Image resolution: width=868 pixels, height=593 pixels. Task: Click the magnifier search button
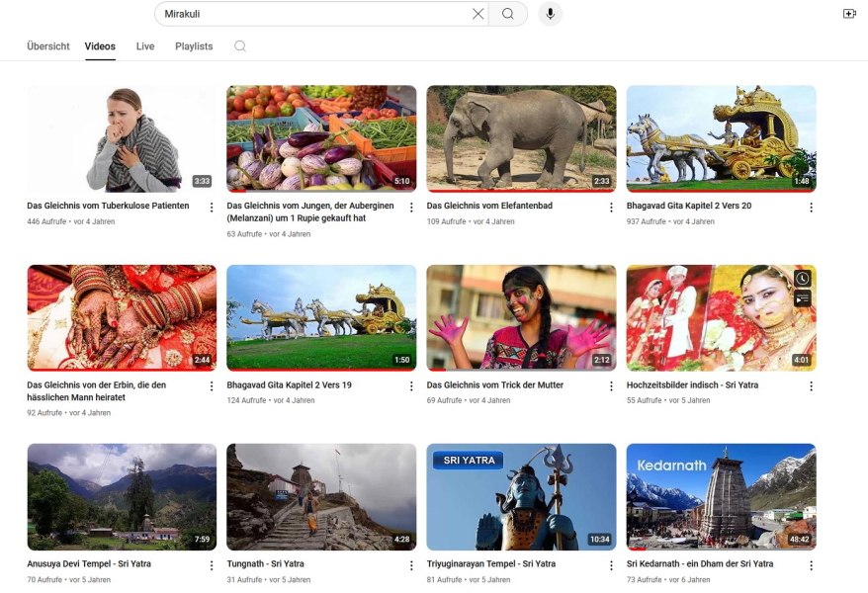point(508,14)
